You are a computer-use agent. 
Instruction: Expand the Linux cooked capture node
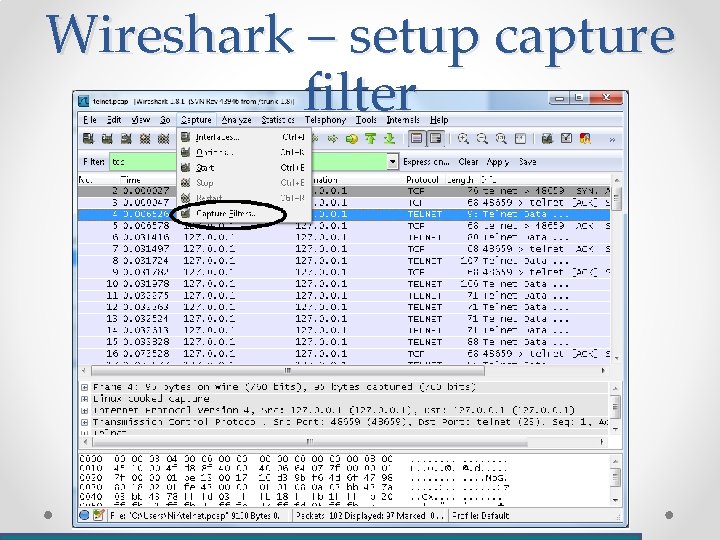click(84, 399)
